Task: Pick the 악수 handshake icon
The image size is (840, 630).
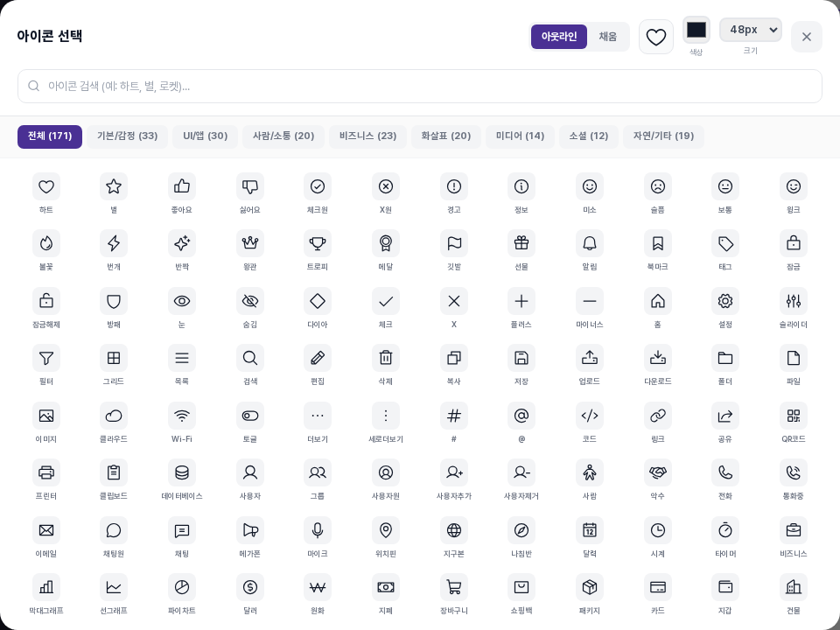Action: point(657,472)
